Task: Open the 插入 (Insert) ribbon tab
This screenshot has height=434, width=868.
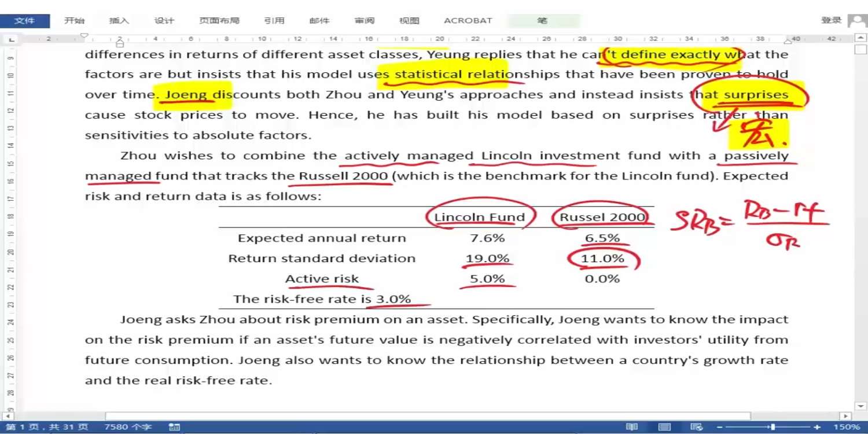Action: 119,20
